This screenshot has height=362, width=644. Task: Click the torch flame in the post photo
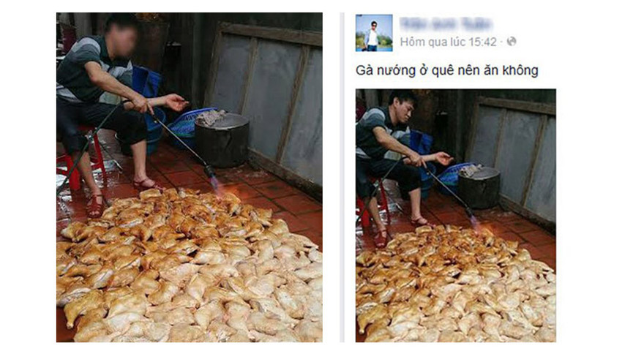[x=475, y=222]
